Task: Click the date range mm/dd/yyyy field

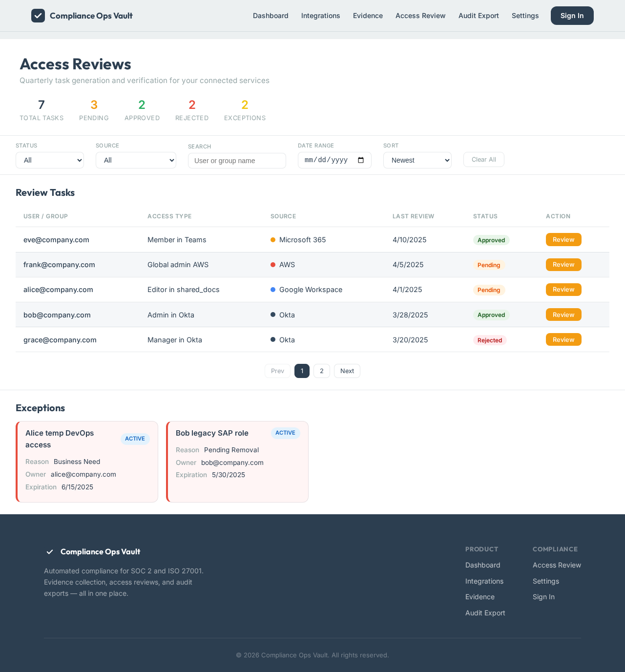Action: tap(334, 160)
